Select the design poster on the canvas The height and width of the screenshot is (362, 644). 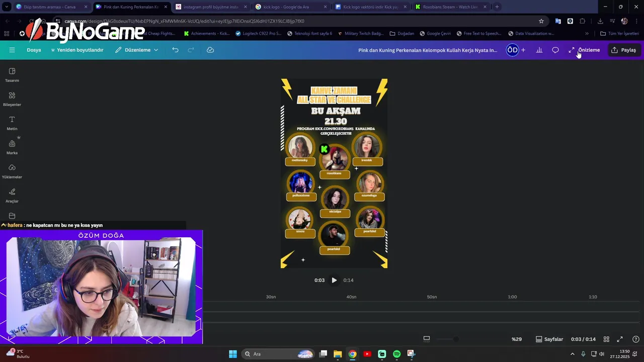tap(334, 173)
